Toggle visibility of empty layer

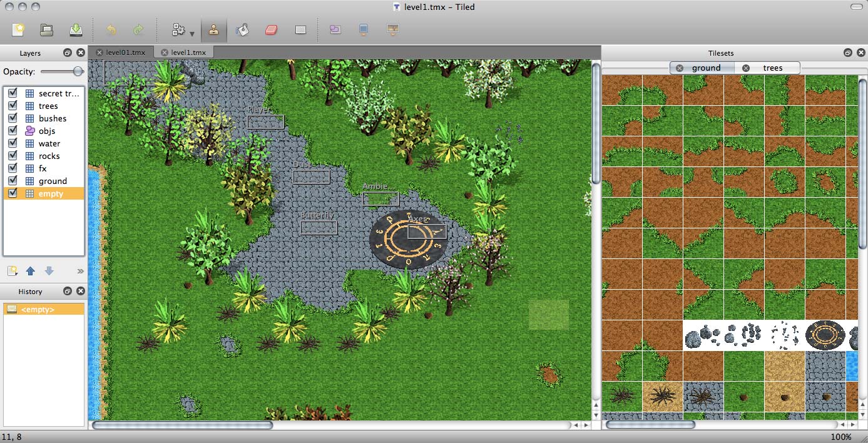pos(13,193)
